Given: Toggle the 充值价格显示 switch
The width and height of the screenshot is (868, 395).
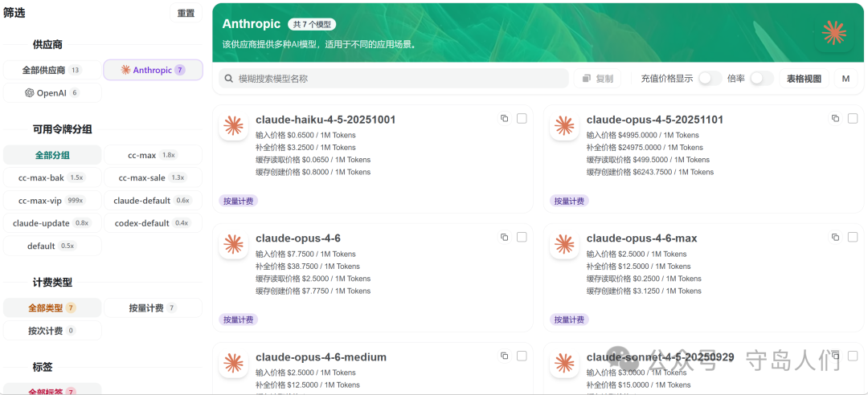Looking at the screenshot, I should 710,79.
